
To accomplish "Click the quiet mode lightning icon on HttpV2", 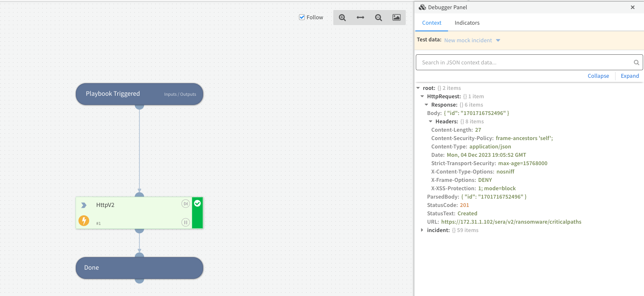I will pyautogui.click(x=84, y=220).
